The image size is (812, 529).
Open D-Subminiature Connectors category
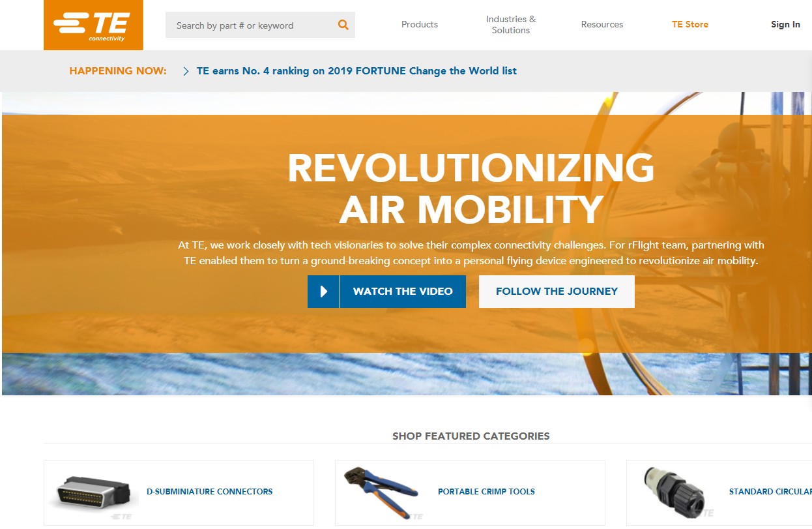[x=210, y=492]
